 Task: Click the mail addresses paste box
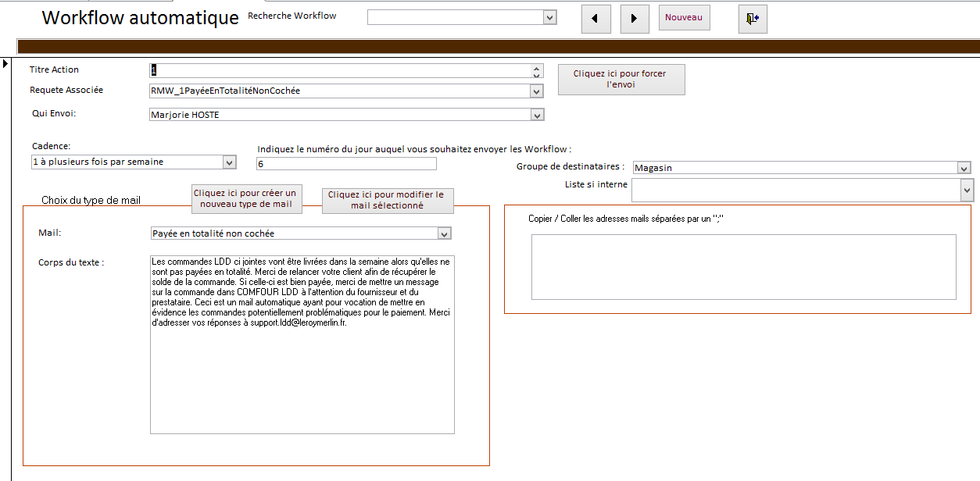click(x=744, y=267)
